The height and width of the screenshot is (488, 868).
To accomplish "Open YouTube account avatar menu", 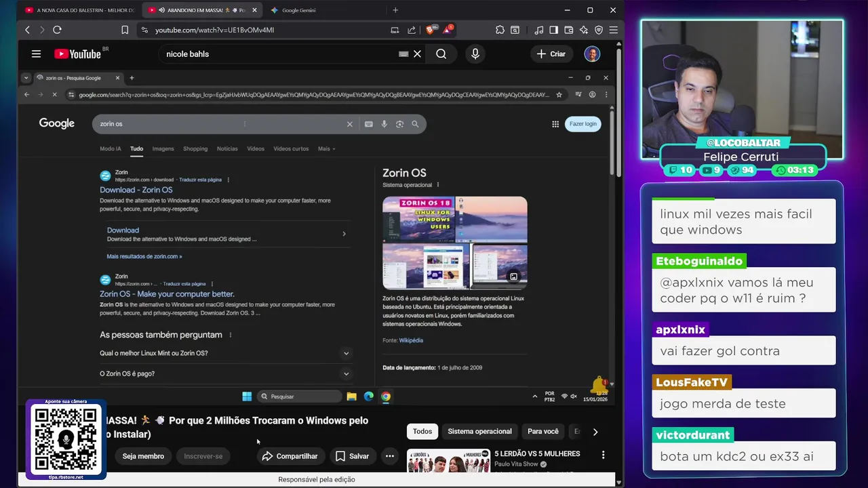I will coord(592,54).
